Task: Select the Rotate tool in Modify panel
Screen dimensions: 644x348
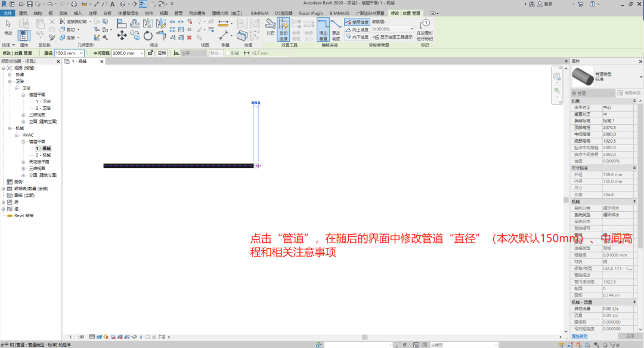Action: coord(148,36)
